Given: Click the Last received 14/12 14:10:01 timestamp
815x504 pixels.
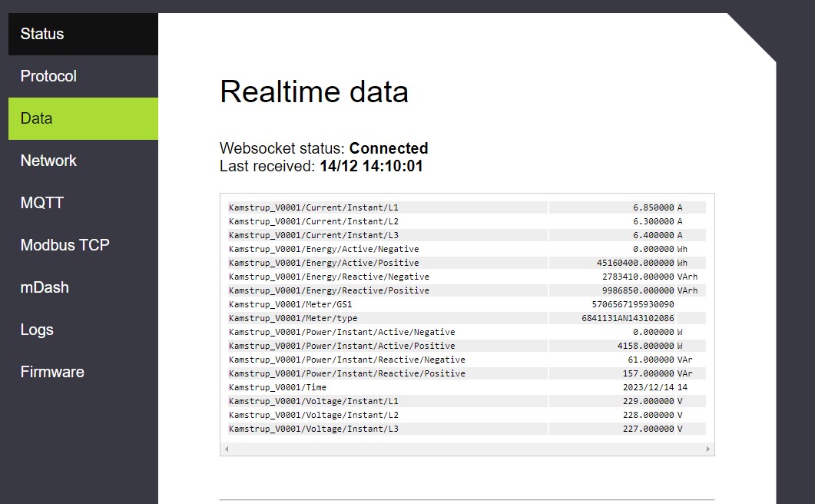Looking at the screenshot, I should (x=321, y=167).
